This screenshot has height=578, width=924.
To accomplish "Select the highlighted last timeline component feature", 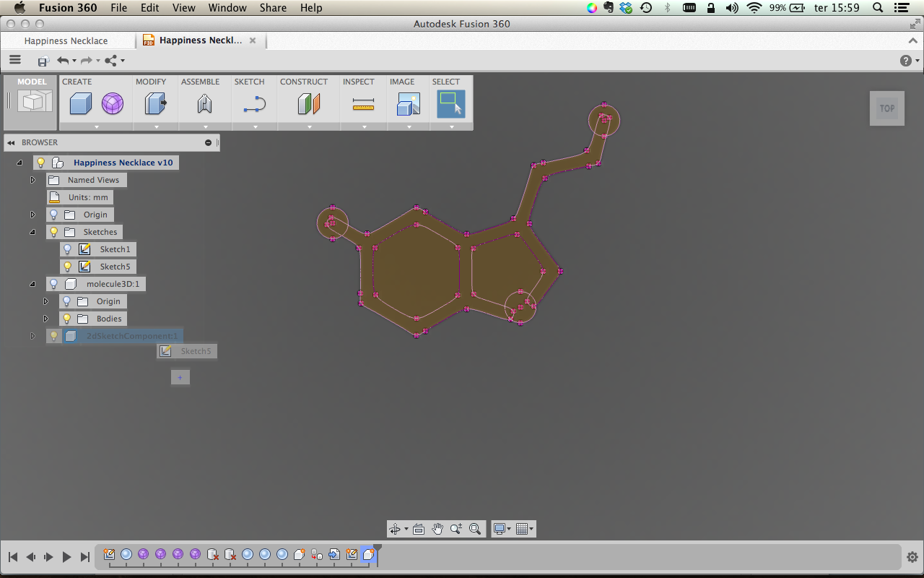I will pos(368,555).
